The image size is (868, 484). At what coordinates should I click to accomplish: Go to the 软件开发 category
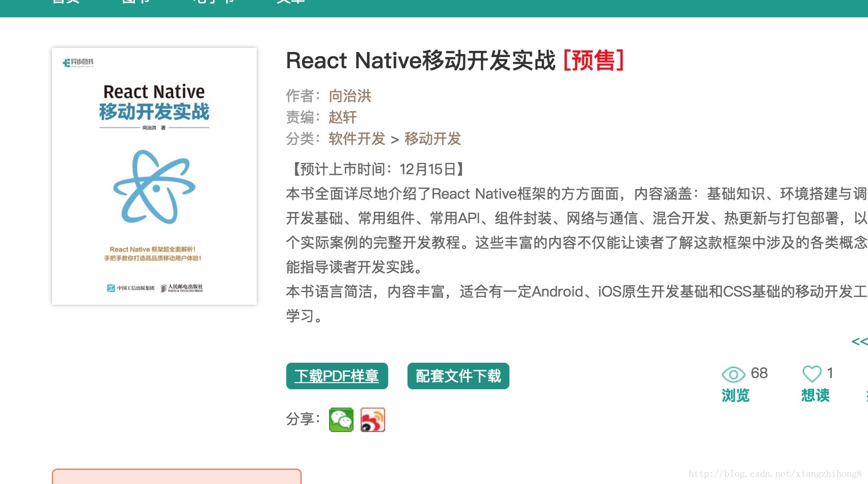(357, 139)
